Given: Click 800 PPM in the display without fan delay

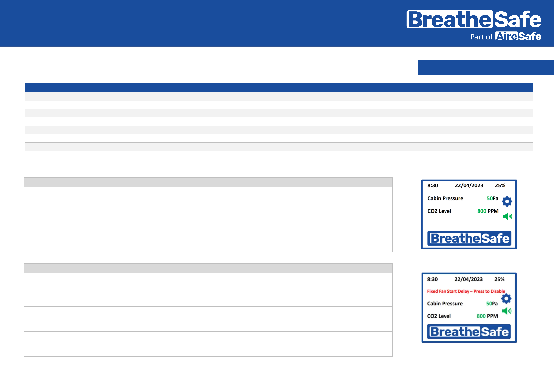Looking at the screenshot, I should point(488,211).
